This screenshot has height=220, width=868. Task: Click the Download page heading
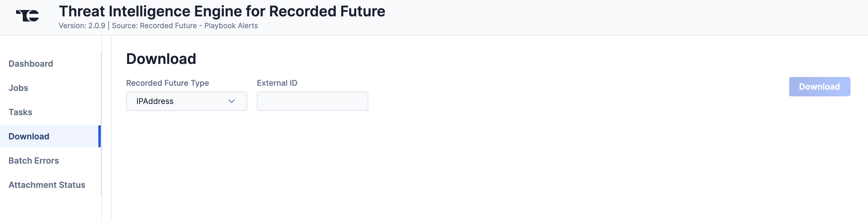tap(161, 58)
